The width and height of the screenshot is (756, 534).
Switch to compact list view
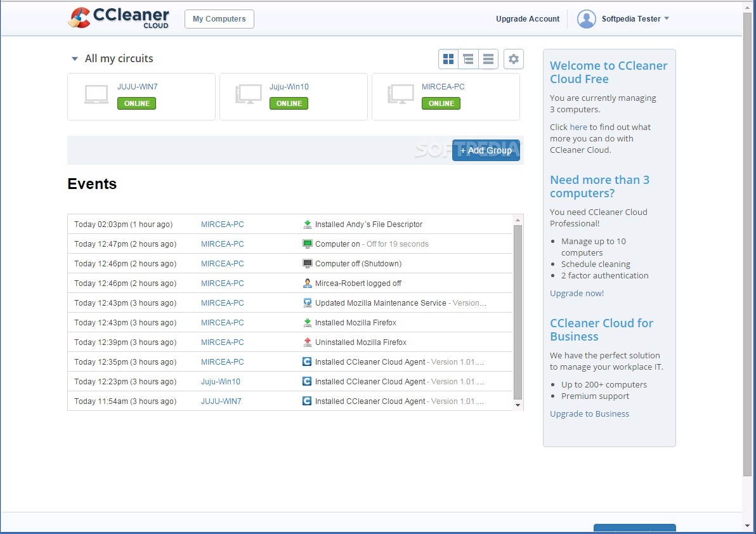[488, 59]
